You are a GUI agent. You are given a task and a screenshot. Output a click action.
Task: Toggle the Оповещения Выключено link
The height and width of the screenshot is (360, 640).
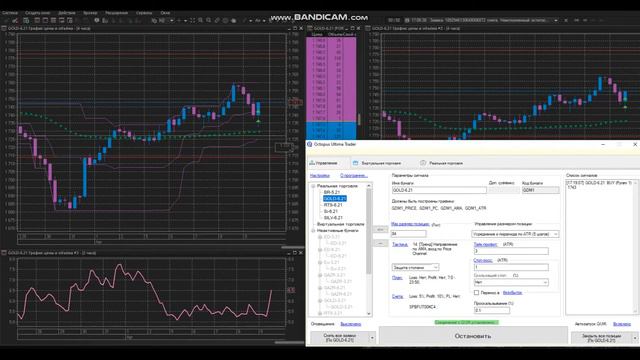click(x=351, y=324)
